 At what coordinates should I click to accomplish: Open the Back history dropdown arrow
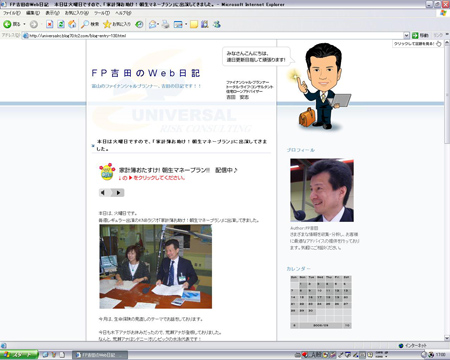tap(24, 24)
